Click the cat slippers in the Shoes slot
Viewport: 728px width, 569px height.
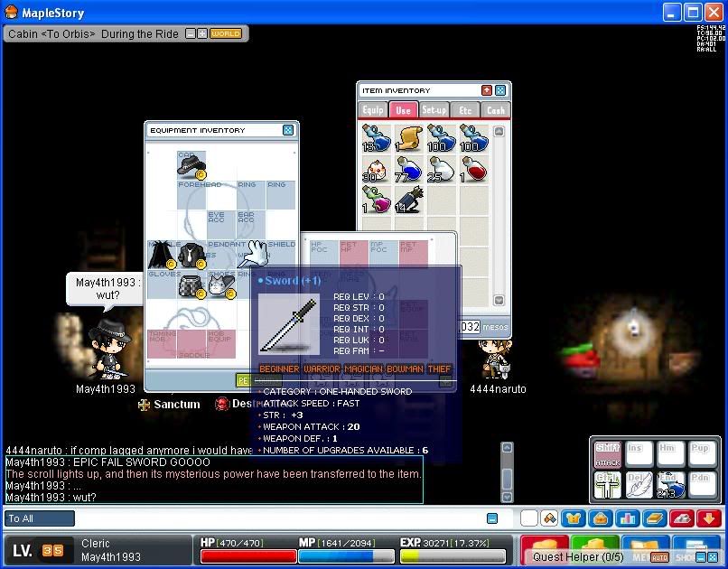[x=222, y=285]
